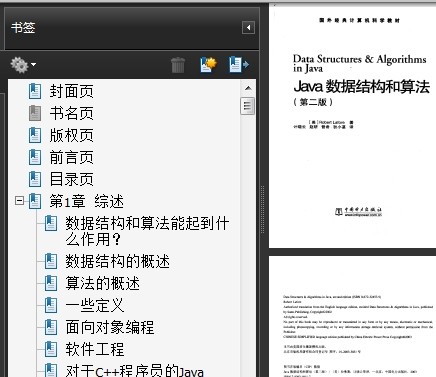Click bookmark icon beside 一些定义
The image size is (436, 377).
pos(51,305)
